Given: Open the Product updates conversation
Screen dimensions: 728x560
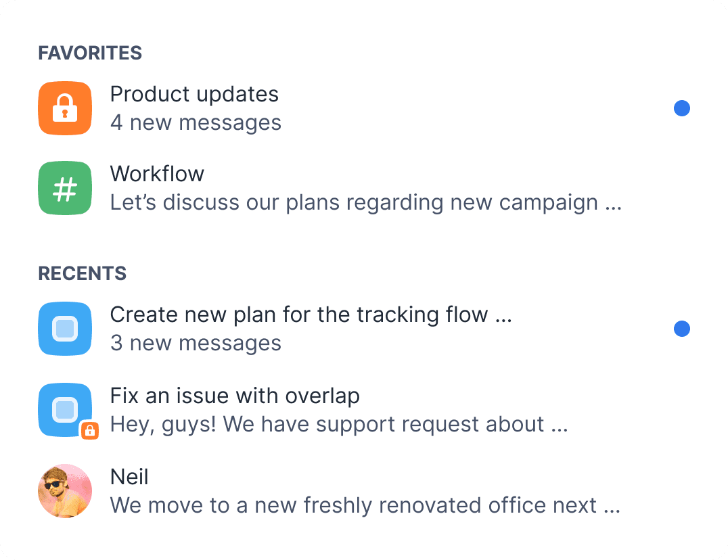Looking at the screenshot, I should point(194,95).
